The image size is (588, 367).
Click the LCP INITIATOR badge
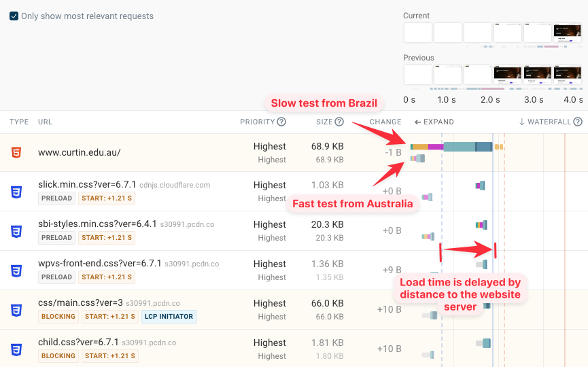tap(169, 317)
